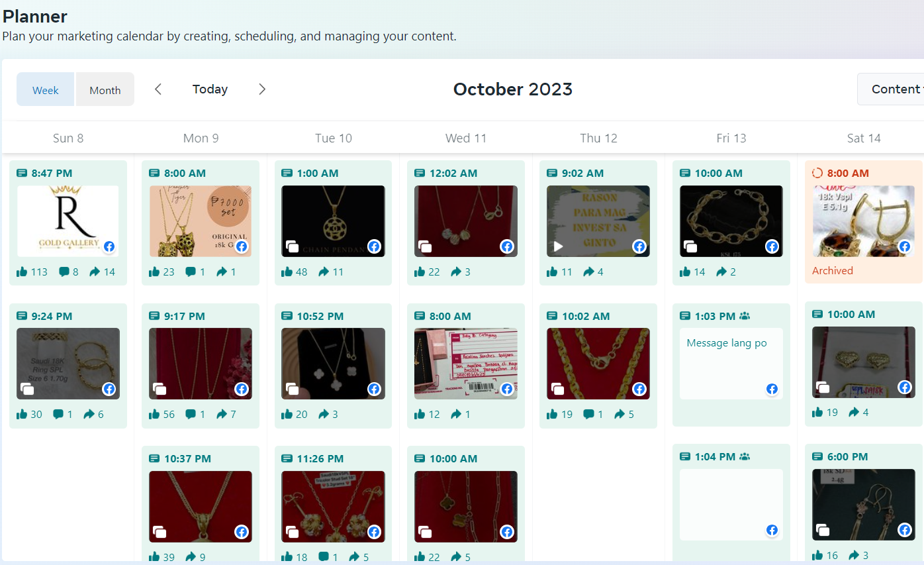Open the Message lang po text post

click(731, 364)
